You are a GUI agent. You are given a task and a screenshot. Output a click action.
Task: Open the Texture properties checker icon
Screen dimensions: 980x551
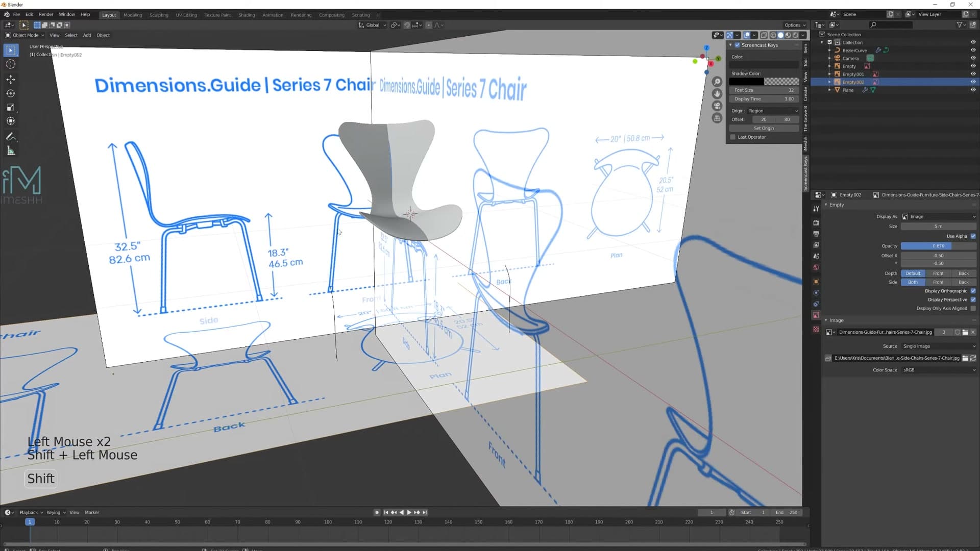click(816, 329)
